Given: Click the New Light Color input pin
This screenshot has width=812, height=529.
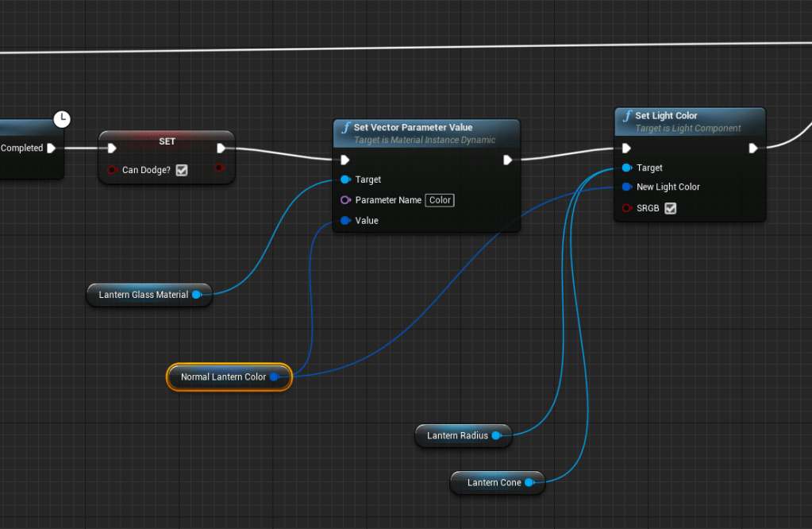Looking at the screenshot, I should pos(626,187).
